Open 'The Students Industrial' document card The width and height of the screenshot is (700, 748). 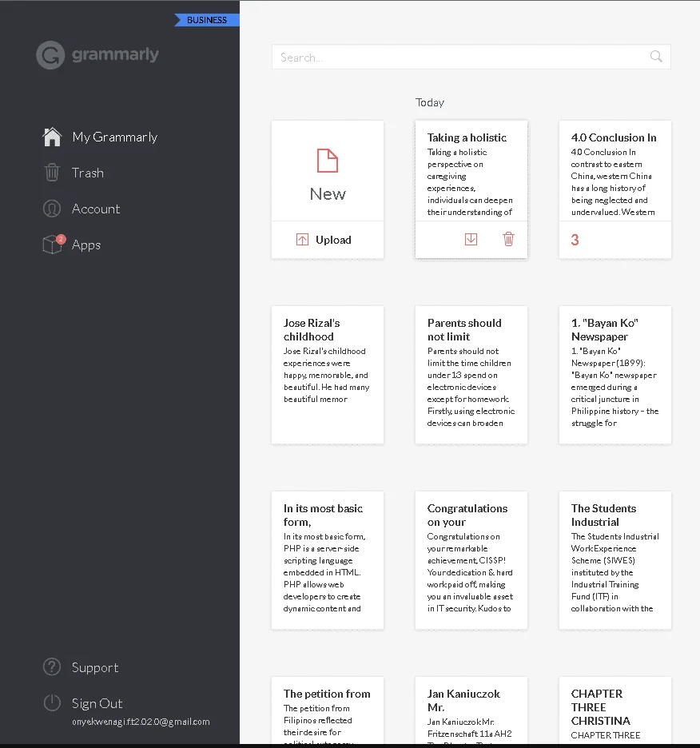click(x=614, y=560)
